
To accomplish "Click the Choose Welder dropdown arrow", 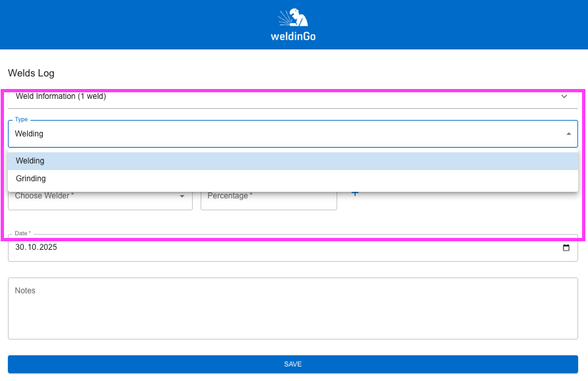I will coord(182,196).
